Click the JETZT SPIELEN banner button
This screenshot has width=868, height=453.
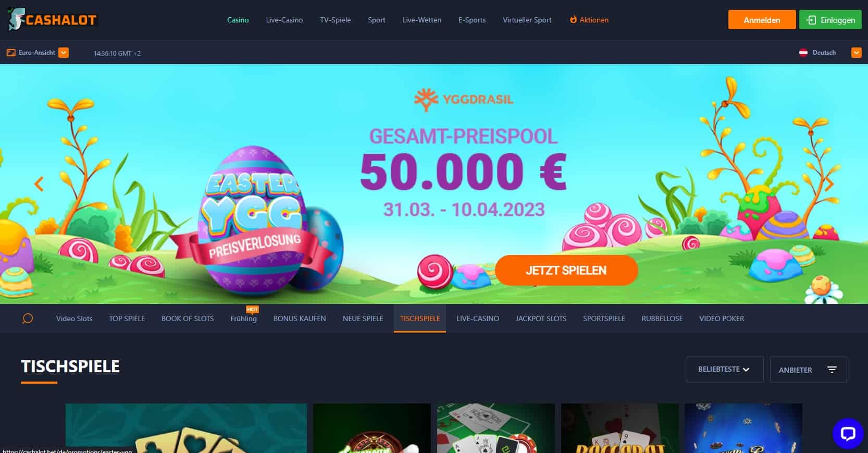tap(566, 270)
